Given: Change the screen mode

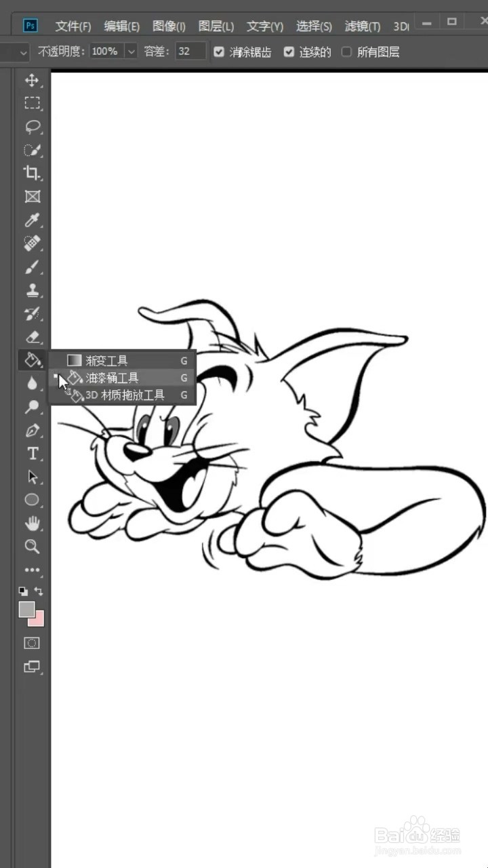Looking at the screenshot, I should tap(32, 667).
